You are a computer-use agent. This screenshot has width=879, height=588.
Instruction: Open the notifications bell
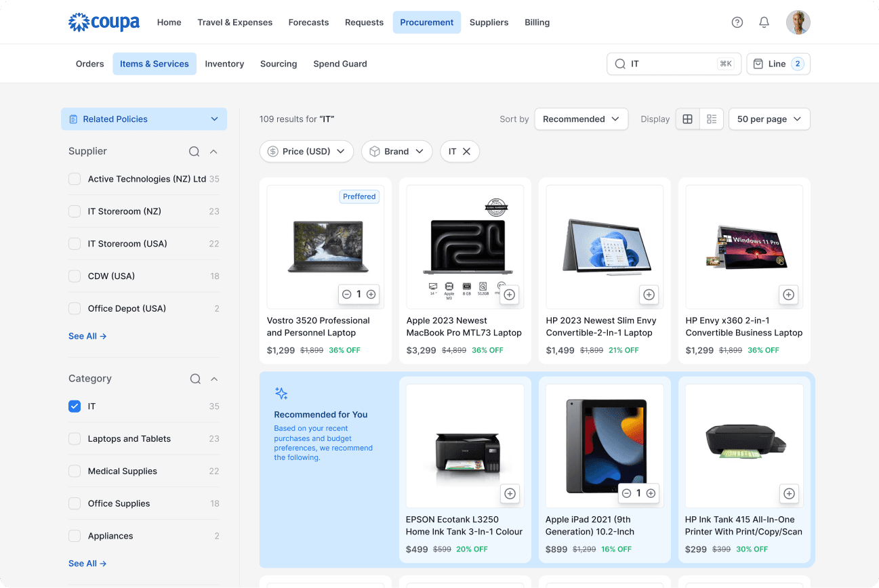(x=764, y=22)
